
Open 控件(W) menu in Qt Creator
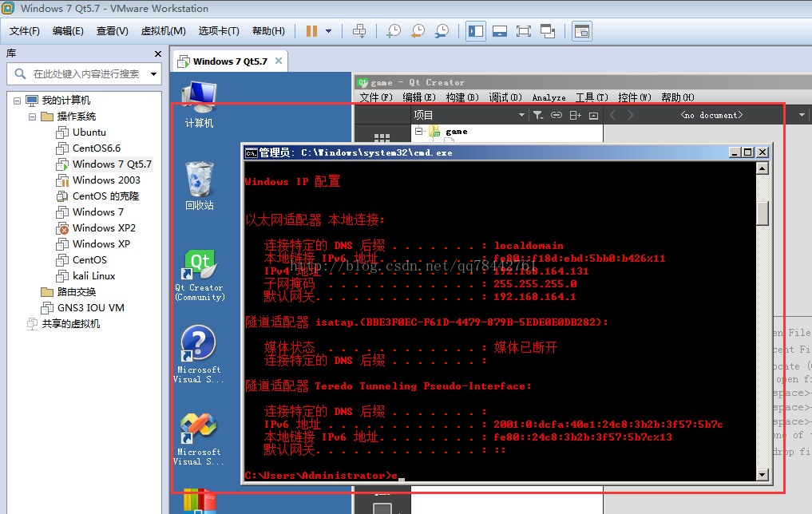tap(635, 97)
